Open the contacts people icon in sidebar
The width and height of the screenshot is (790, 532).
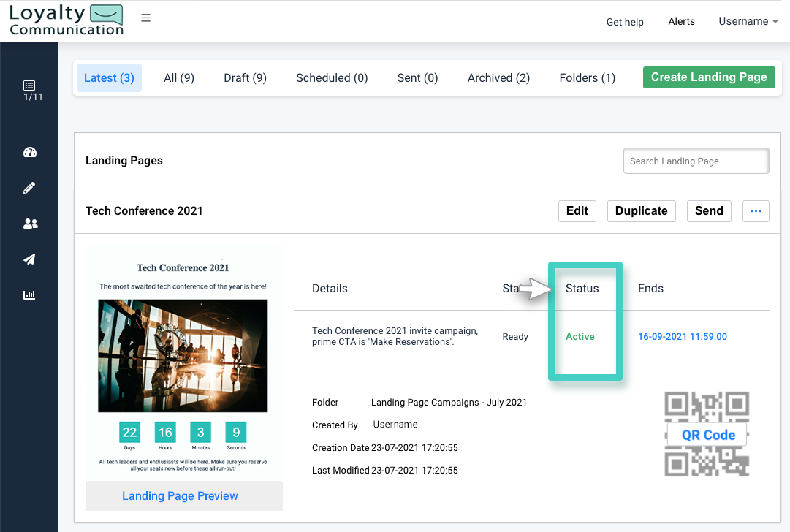(30, 224)
